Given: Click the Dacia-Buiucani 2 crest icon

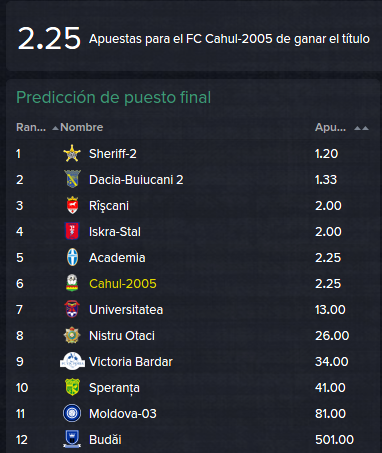Looking at the screenshot, I should click(72, 179).
